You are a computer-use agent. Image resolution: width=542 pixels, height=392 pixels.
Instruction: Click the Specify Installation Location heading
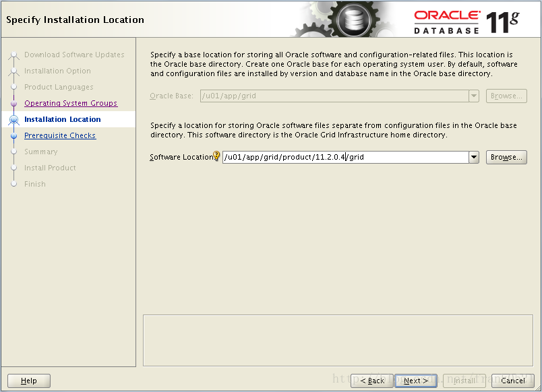click(x=75, y=20)
